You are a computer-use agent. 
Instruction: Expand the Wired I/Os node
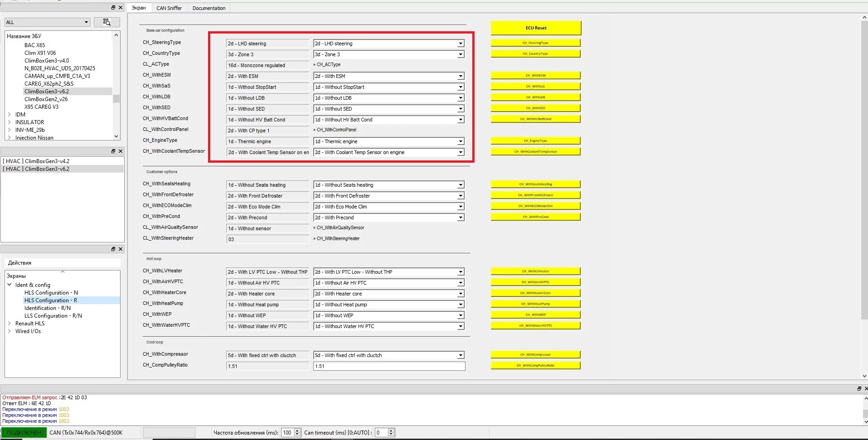(10, 331)
